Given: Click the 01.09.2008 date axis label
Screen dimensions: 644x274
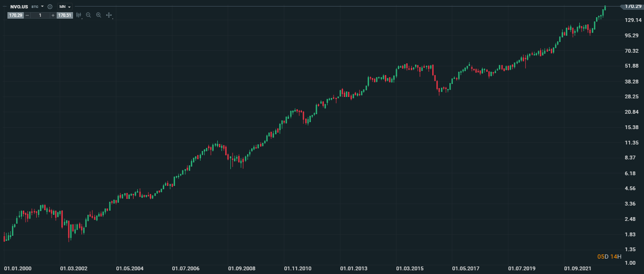Looking at the screenshot, I should [241, 269].
